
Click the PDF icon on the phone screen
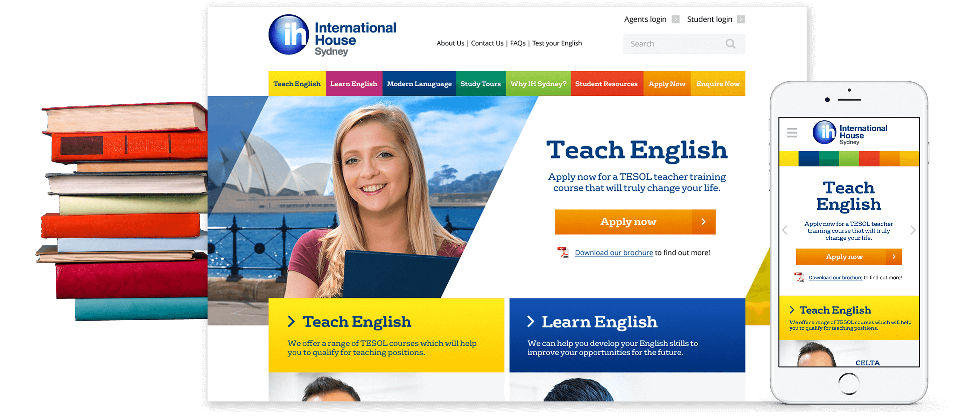[799, 277]
